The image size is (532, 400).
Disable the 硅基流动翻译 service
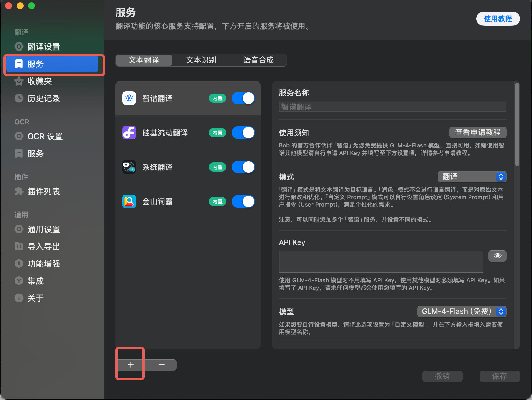tap(243, 133)
